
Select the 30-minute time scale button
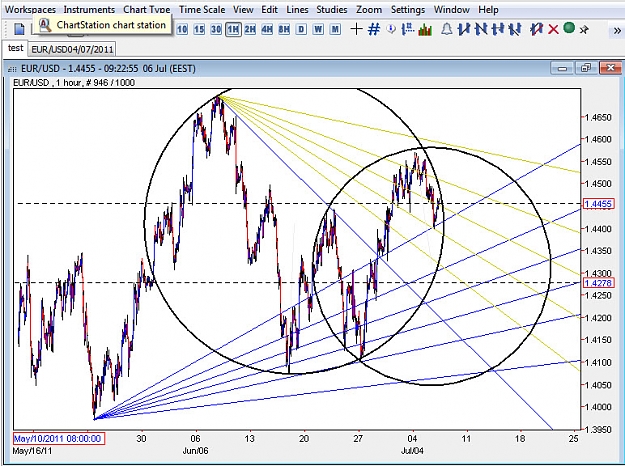pos(216,29)
